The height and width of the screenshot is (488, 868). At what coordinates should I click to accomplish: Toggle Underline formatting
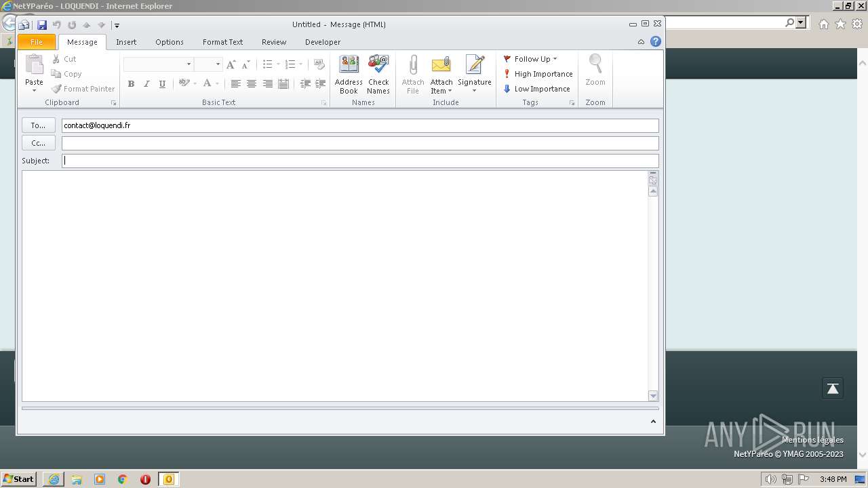[162, 84]
